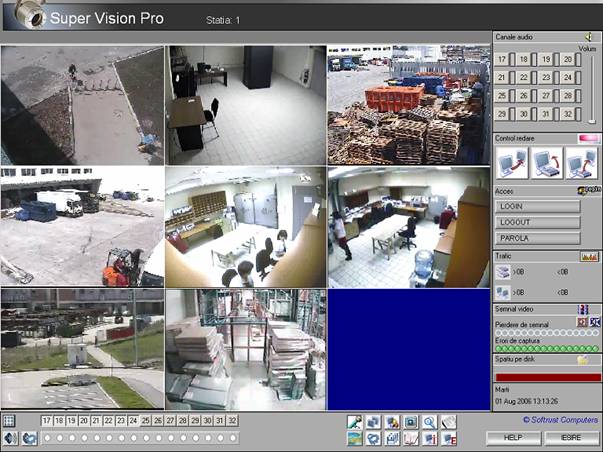Click the grid layout icon at bottom left

9,421
